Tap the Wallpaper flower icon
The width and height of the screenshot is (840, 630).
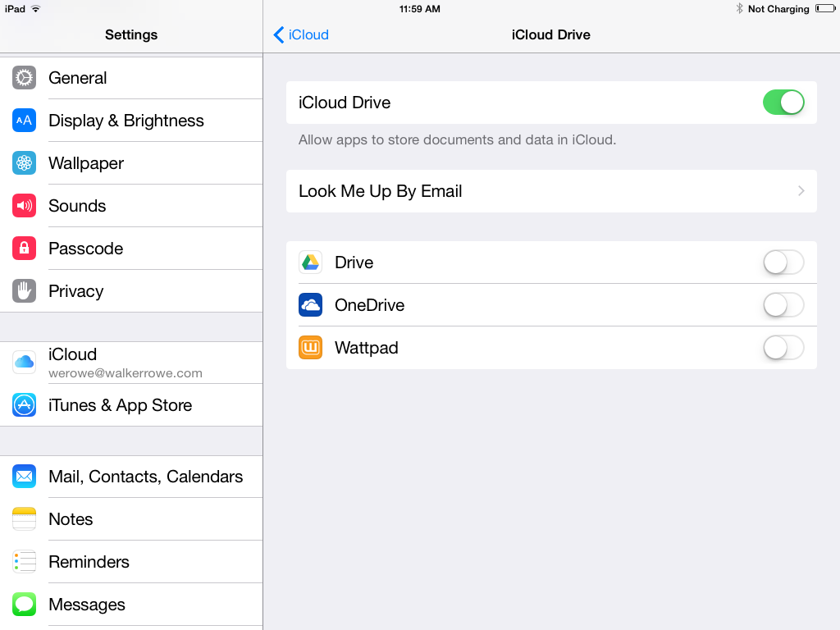pyautogui.click(x=24, y=163)
